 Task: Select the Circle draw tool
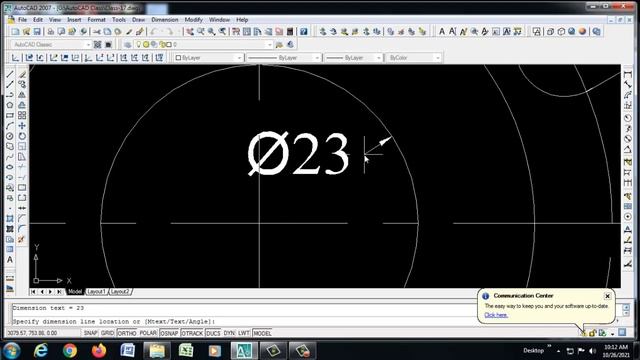coord(10,136)
